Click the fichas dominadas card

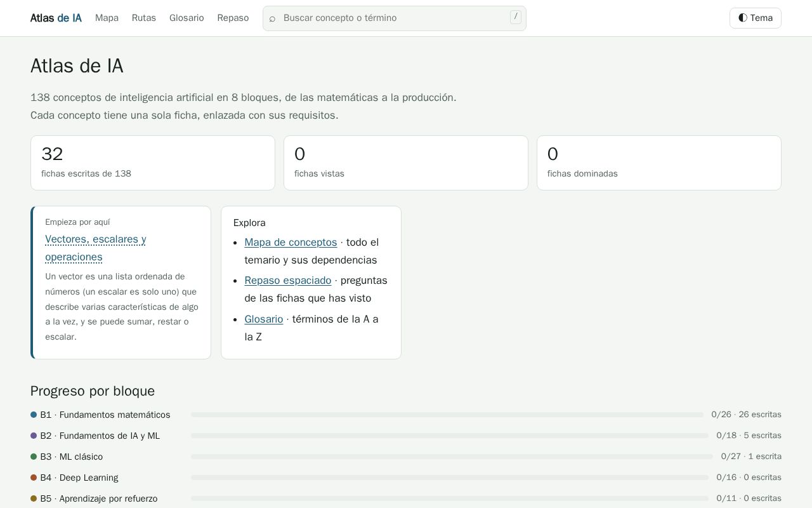659,163
